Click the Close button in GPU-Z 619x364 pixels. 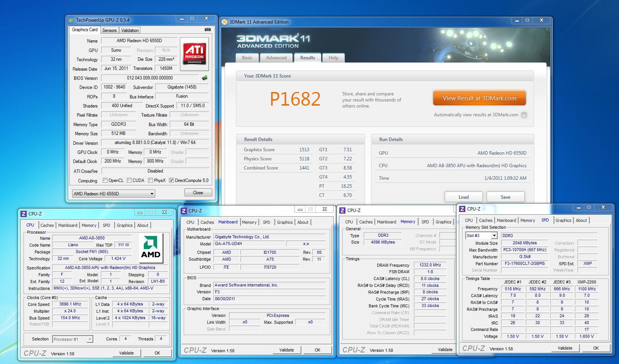(198, 193)
